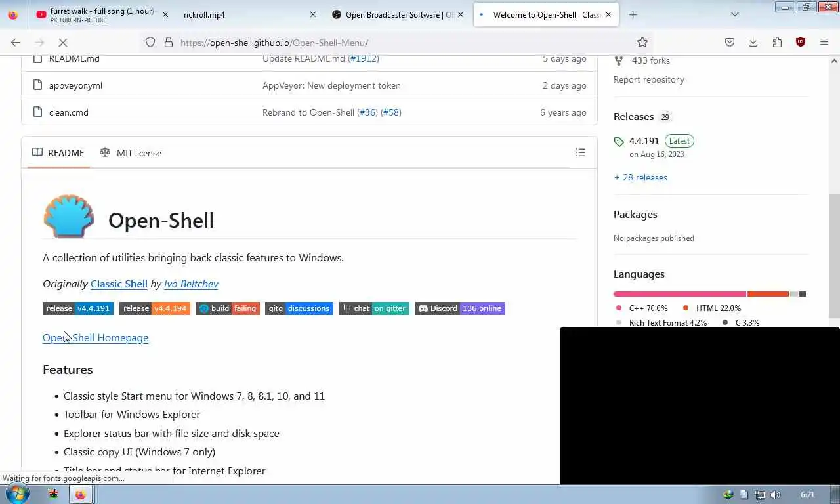
Task: Click the Packages heading
Action: point(635,214)
